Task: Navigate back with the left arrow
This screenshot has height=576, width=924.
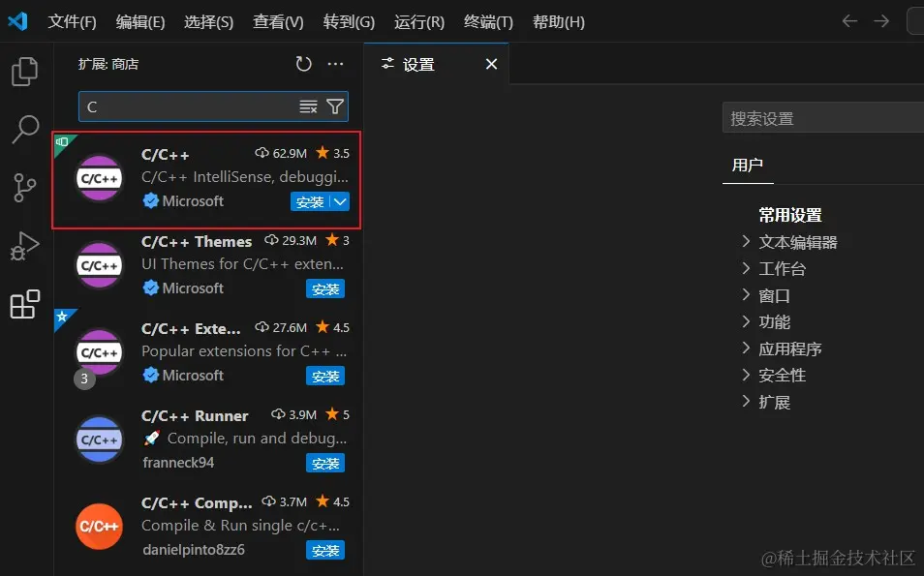Action: click(849, 21)
